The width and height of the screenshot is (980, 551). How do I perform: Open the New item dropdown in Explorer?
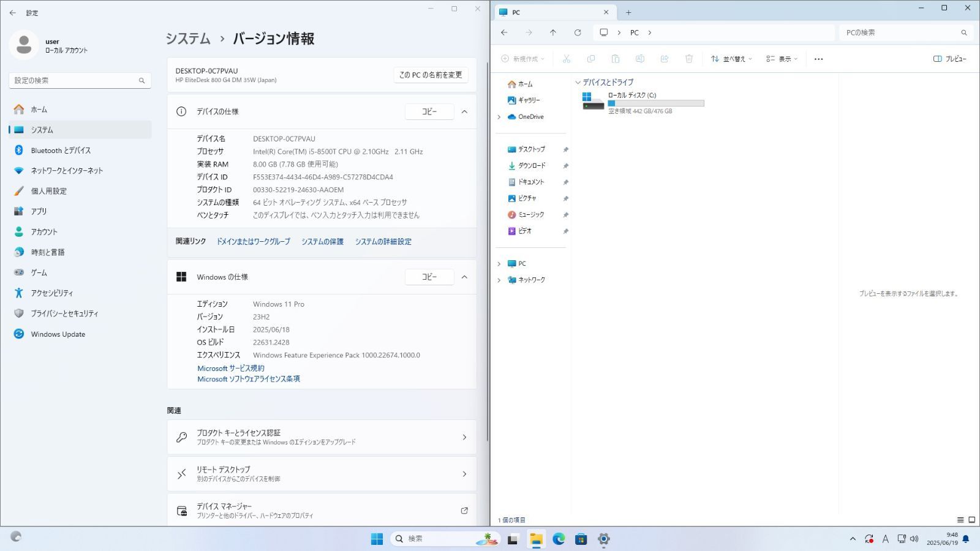(x=522, y=59)
